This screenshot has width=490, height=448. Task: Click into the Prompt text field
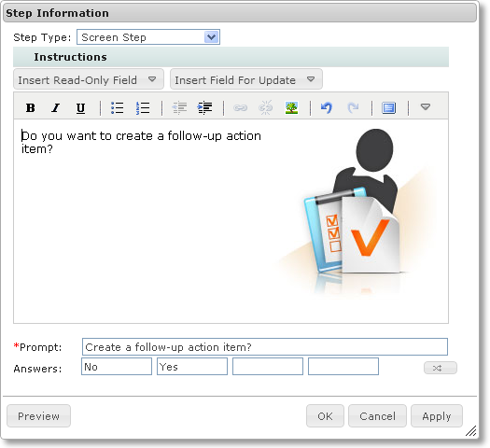(x=265, y=347)
